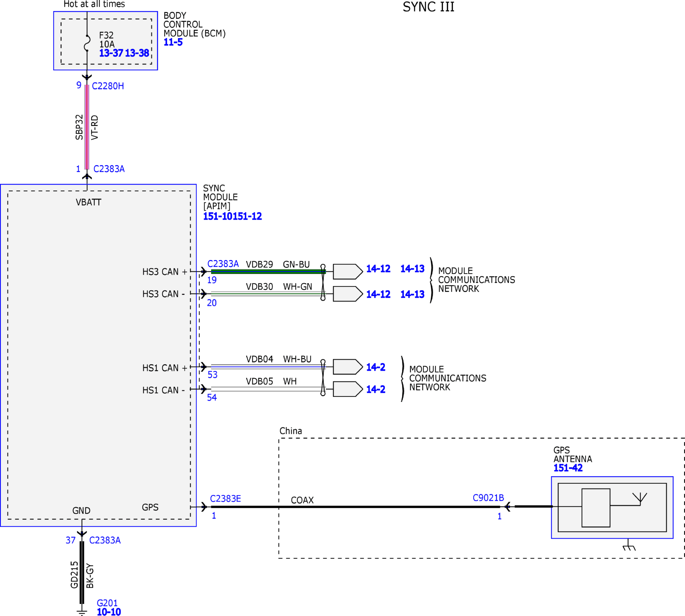Image resolution: width=685 pixels, height=616 pixels.
Task: Open the 151-12 reference under SYNC MODULE
Action: (247, 216)
